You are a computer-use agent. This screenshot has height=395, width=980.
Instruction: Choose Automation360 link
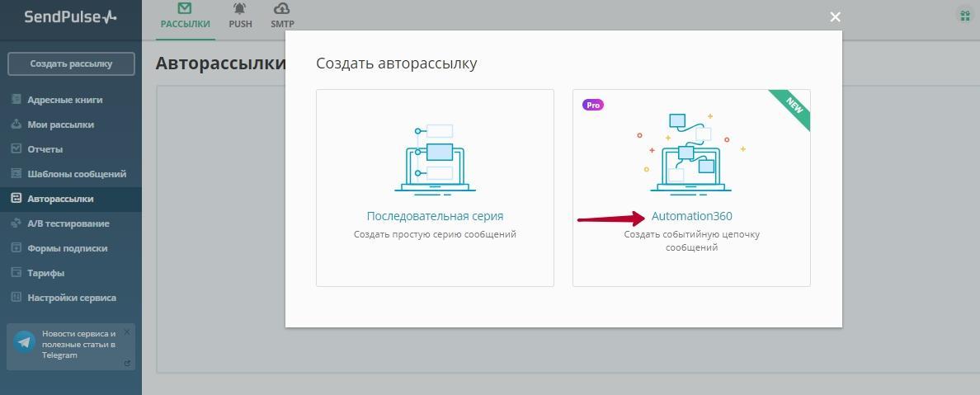tap(692, 216)
